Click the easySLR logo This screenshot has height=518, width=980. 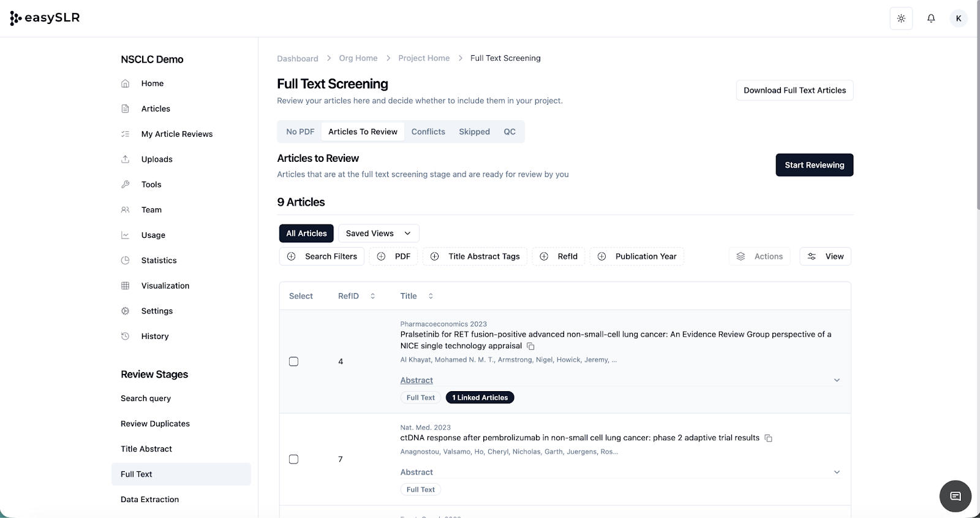(x=45, y=18)
